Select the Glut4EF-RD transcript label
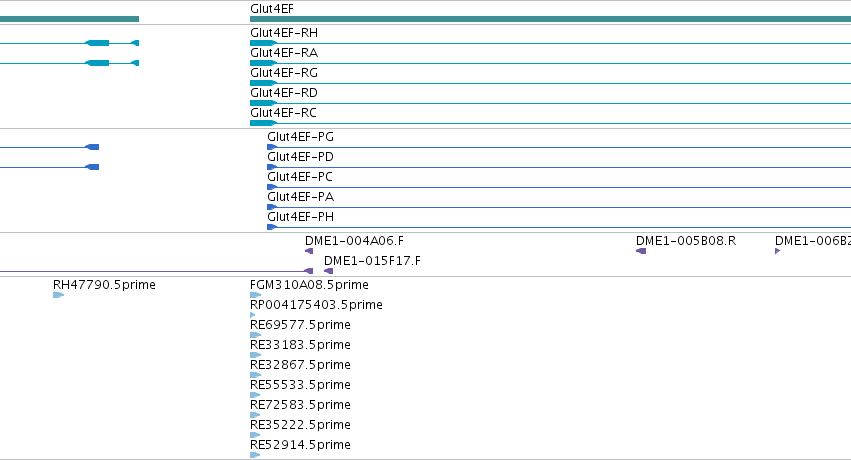Image resolution: width=851 pixels, height=460 pixels. click(x=284, y=93)
